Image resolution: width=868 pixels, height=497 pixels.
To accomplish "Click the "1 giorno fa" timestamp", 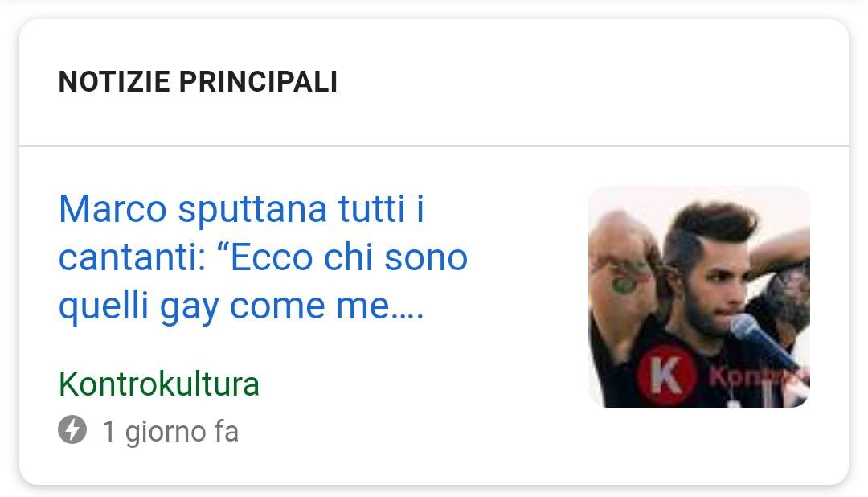I will click(170, 431).
